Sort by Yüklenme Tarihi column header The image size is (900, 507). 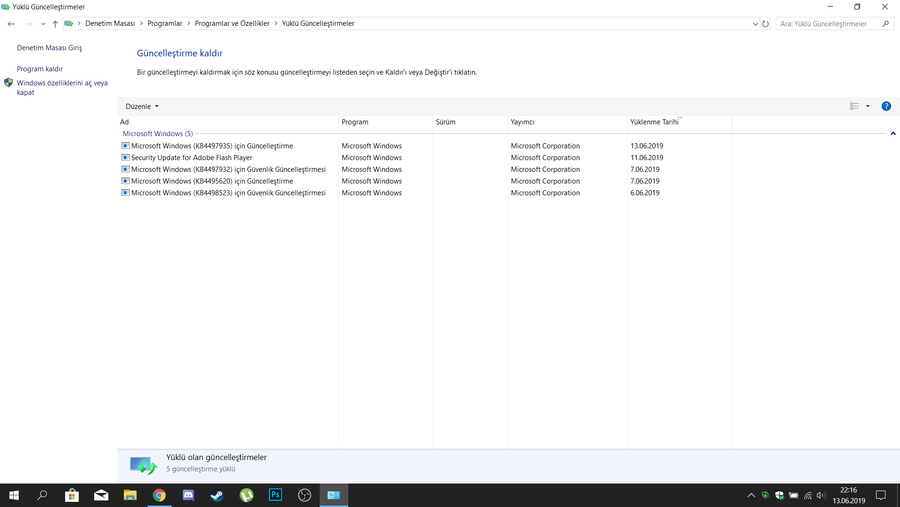pos(679,122)
